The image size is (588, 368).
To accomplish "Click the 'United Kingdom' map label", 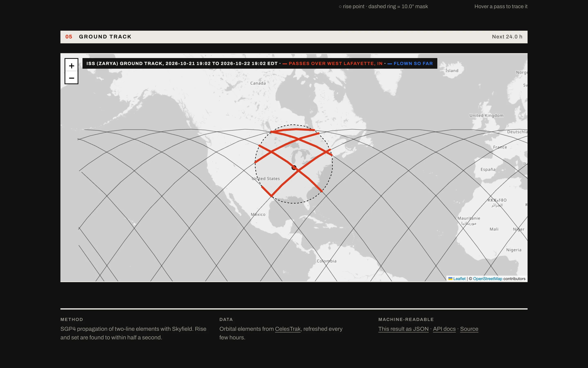I will point(486,116).
